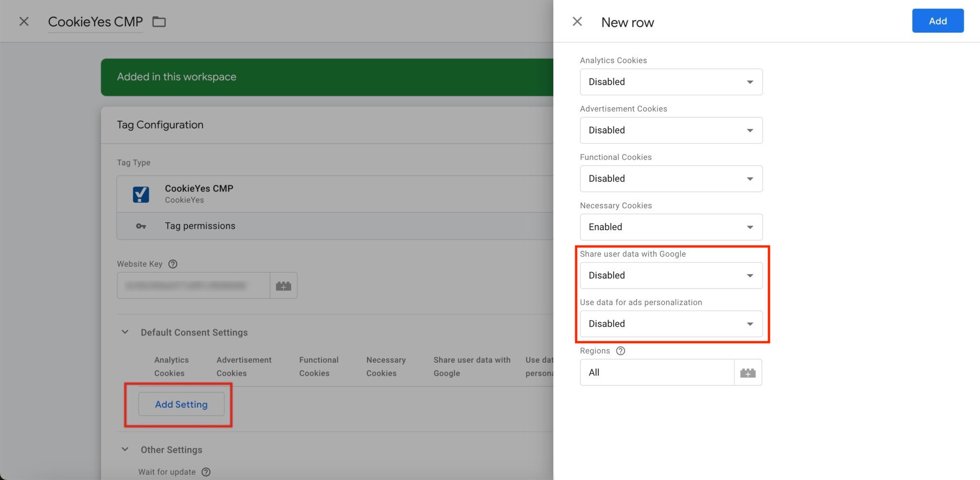Click the Wait for update help icon
This screenshot has width=980, height=480.
206,472
